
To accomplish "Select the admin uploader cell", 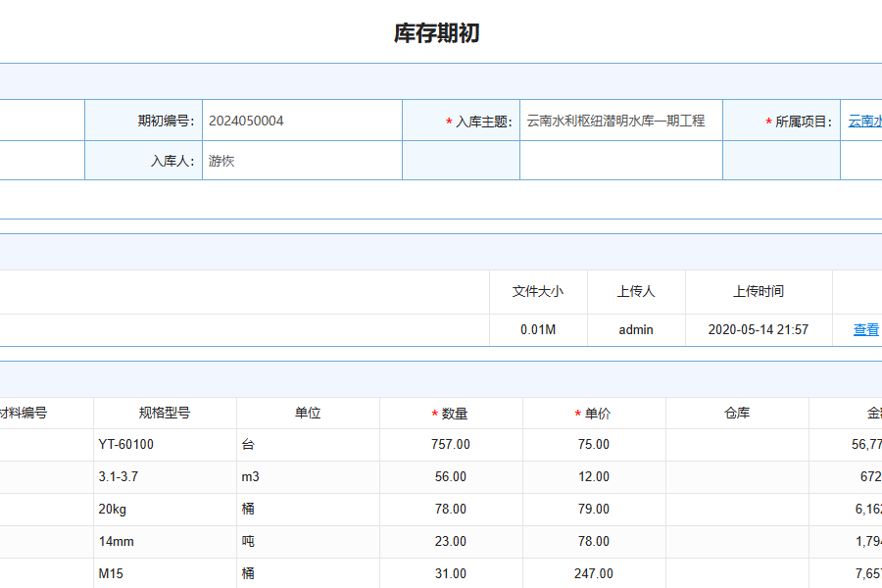I will [x=636, y=330].
